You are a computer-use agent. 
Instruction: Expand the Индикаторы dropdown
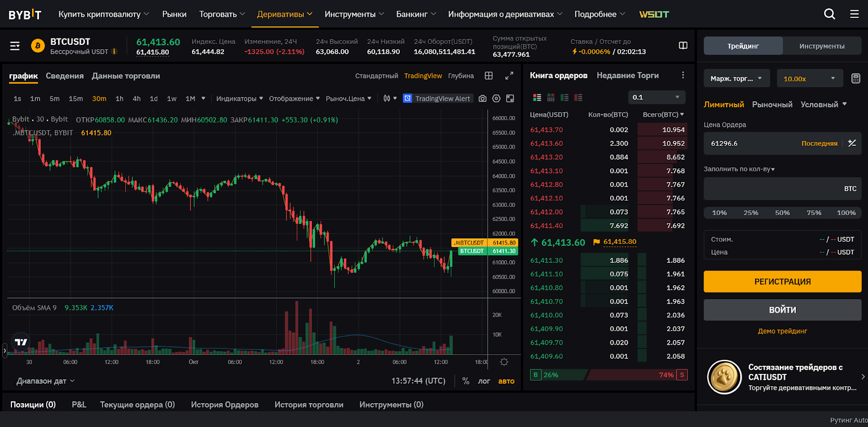point(239,99)
